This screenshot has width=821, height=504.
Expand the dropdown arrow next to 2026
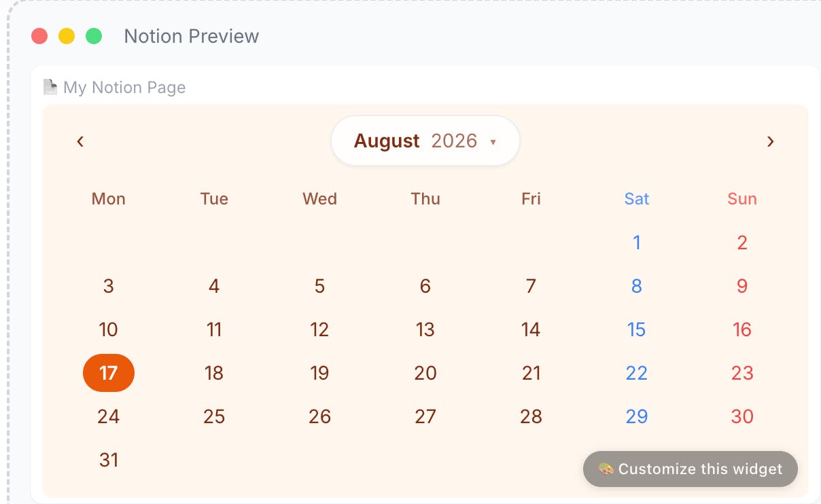[493, 142]
